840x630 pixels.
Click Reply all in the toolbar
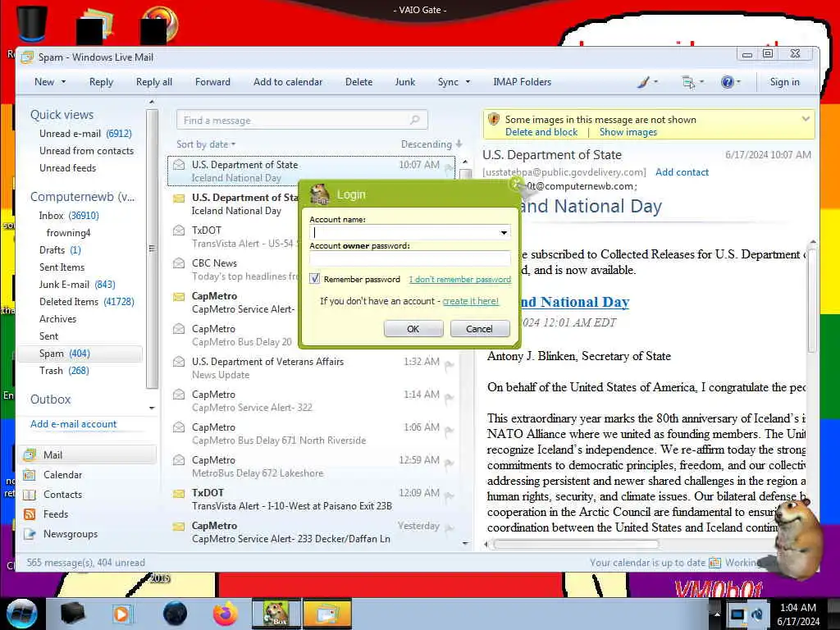153,82
